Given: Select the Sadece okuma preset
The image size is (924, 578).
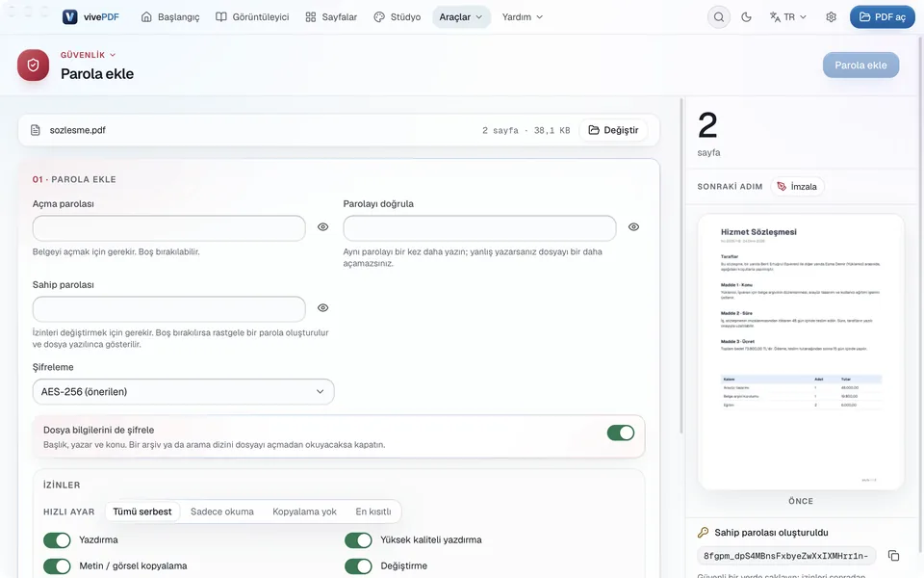Looking at the screenshot, I should 222,512.
